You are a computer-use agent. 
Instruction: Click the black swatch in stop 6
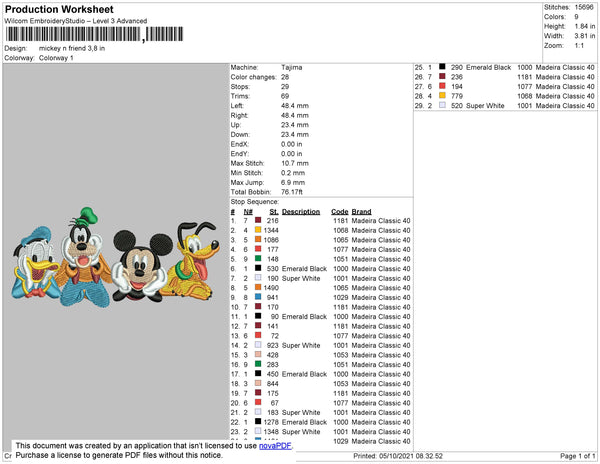[258, 268]
